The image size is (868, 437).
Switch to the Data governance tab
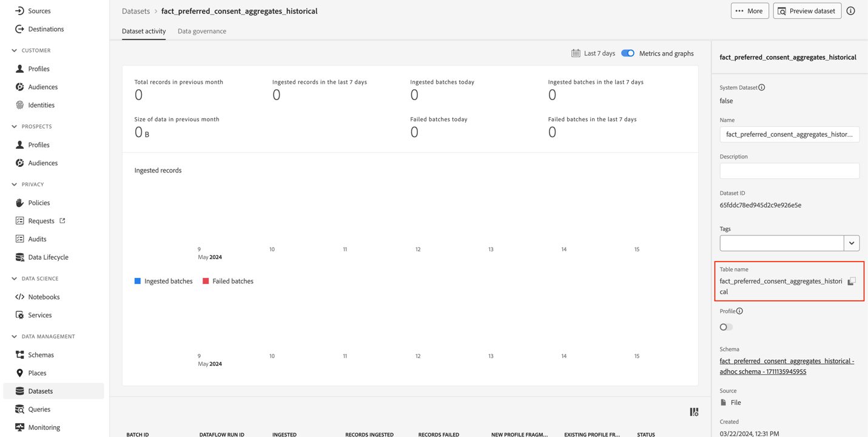pyautogui.click(x=201, y=30)
